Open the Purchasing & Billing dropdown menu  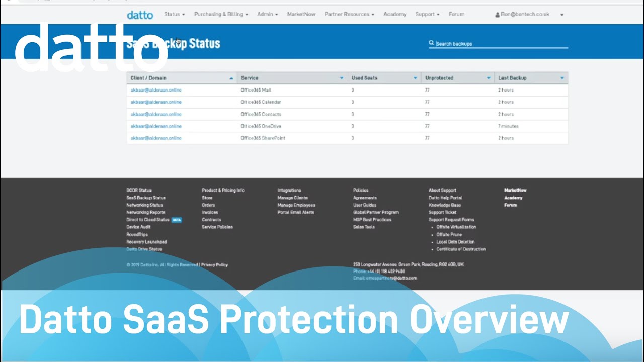click(x=221, y=14)
